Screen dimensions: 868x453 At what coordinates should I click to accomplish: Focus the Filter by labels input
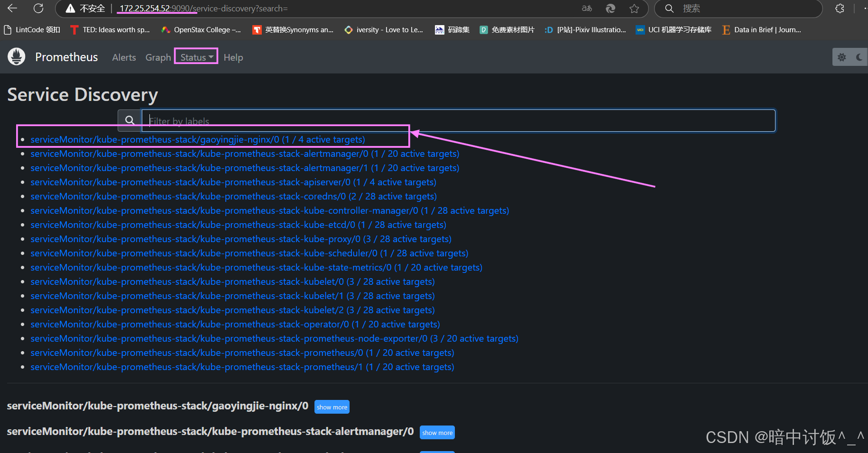(458, 120)
